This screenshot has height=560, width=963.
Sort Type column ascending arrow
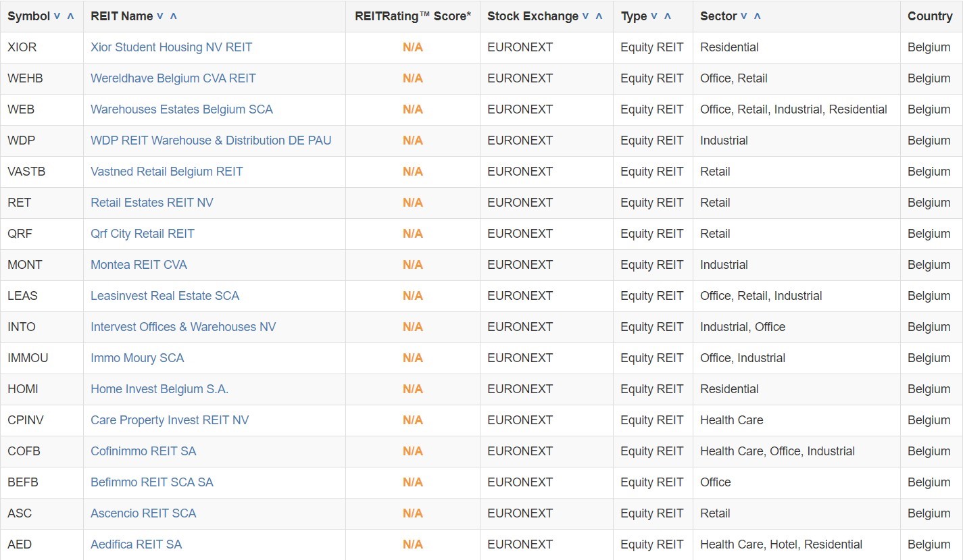668,16
